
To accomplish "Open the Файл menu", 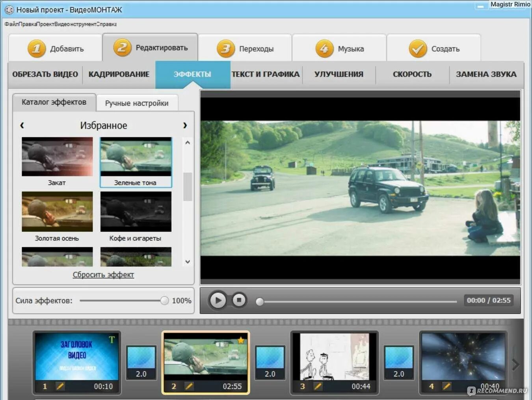I will coord(11,24).
